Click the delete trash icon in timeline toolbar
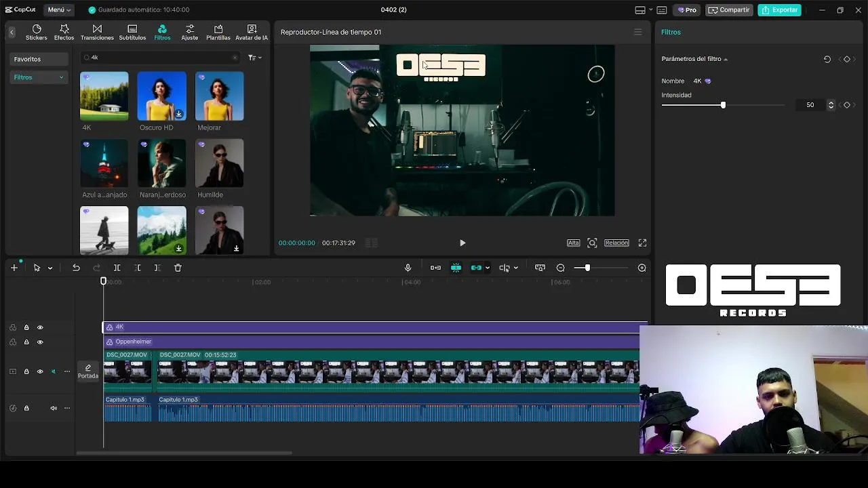 pyautogui.click(x=178, y=268)
